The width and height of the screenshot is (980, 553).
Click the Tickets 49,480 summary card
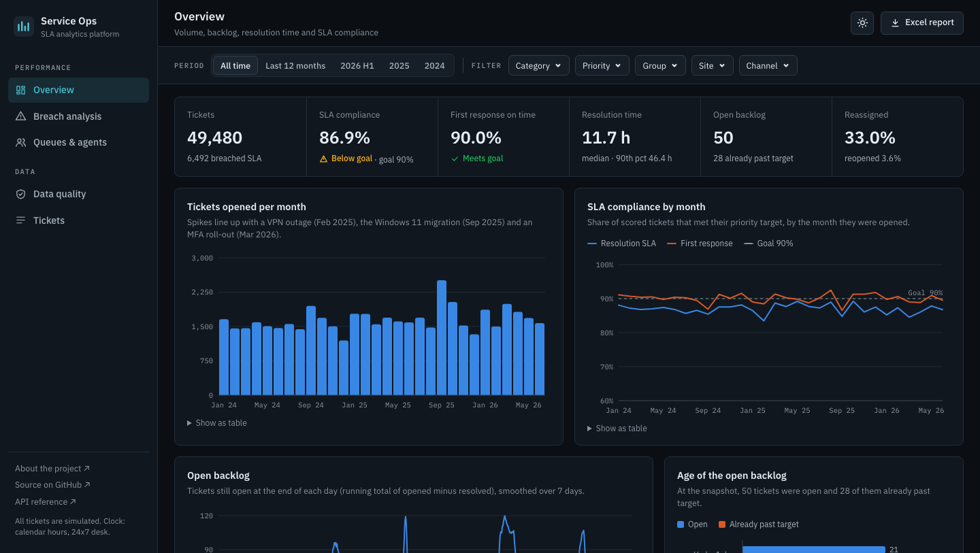click(x=240, y=137)
